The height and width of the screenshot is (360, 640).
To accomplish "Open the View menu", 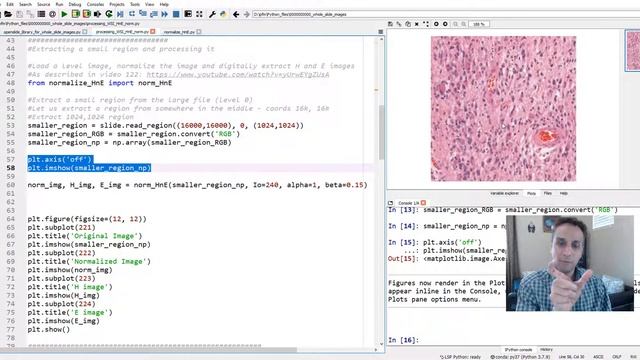I will point(150,4).
